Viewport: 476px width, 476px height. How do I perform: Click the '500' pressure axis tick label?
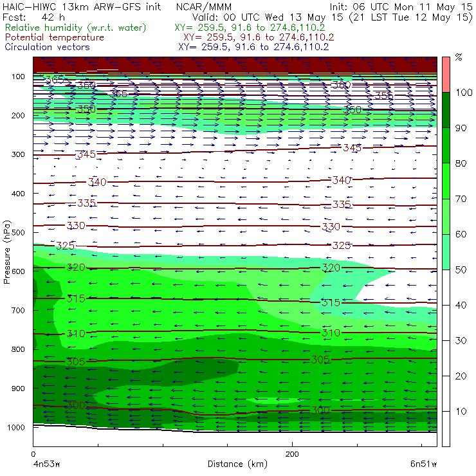pyautogui.click(x=18, y=233)
